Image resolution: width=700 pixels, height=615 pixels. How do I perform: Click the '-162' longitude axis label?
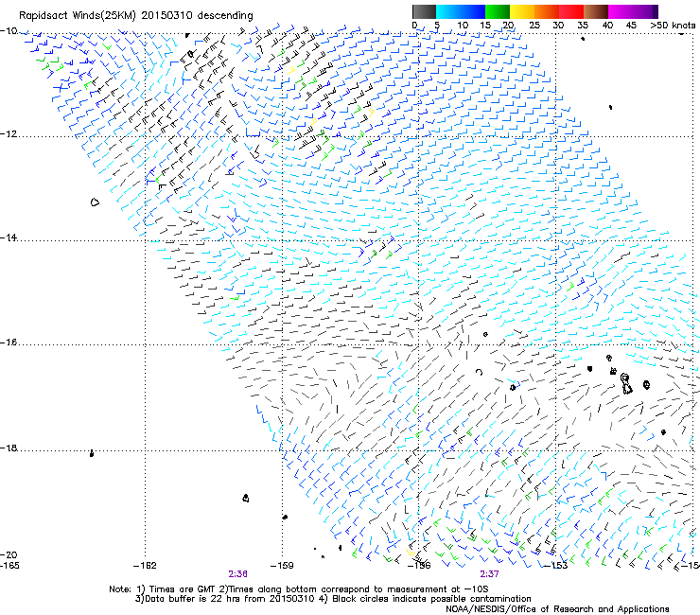[x=145, y=566]
